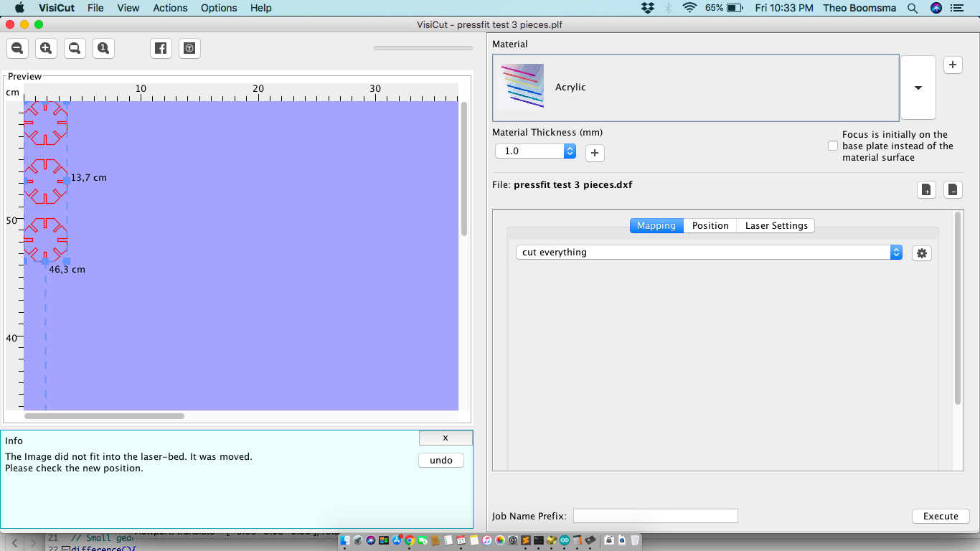Open the Material Thickness dropdown
980x551 pixels.
536,151
